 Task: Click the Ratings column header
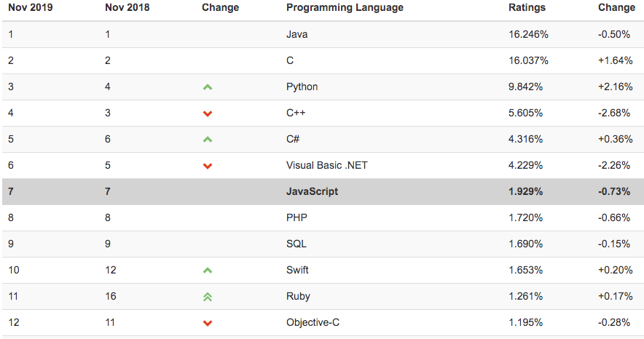point(527,8)
